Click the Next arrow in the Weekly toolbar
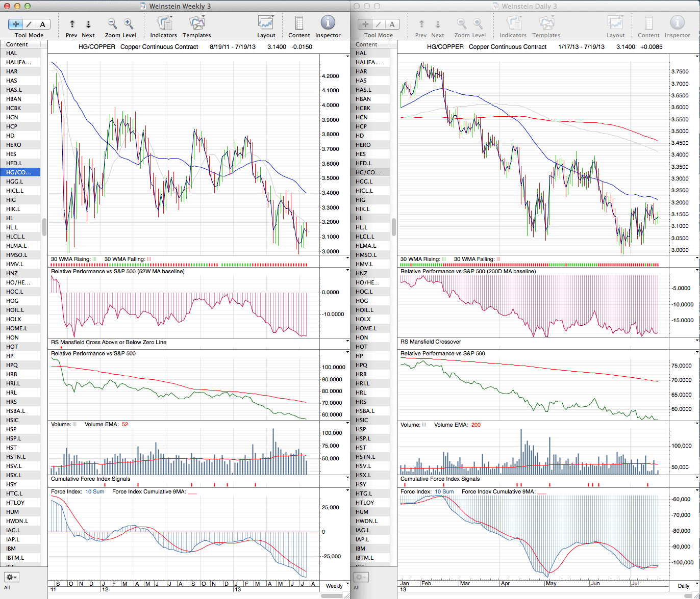The height and width of the screenshot is (599, 700). pyautogui.click(x=88, y=24)
